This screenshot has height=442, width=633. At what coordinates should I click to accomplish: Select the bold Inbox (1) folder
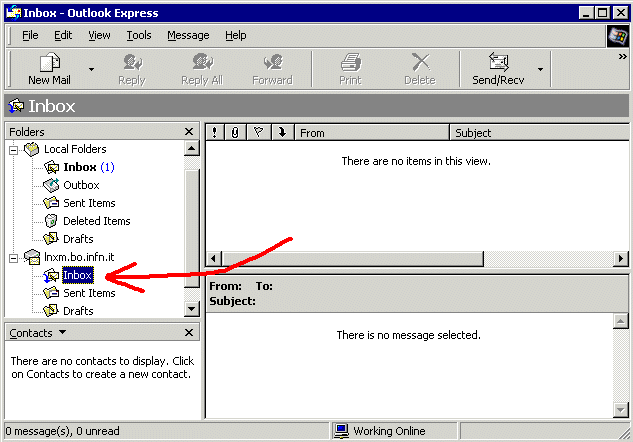(x=89, y=167)
